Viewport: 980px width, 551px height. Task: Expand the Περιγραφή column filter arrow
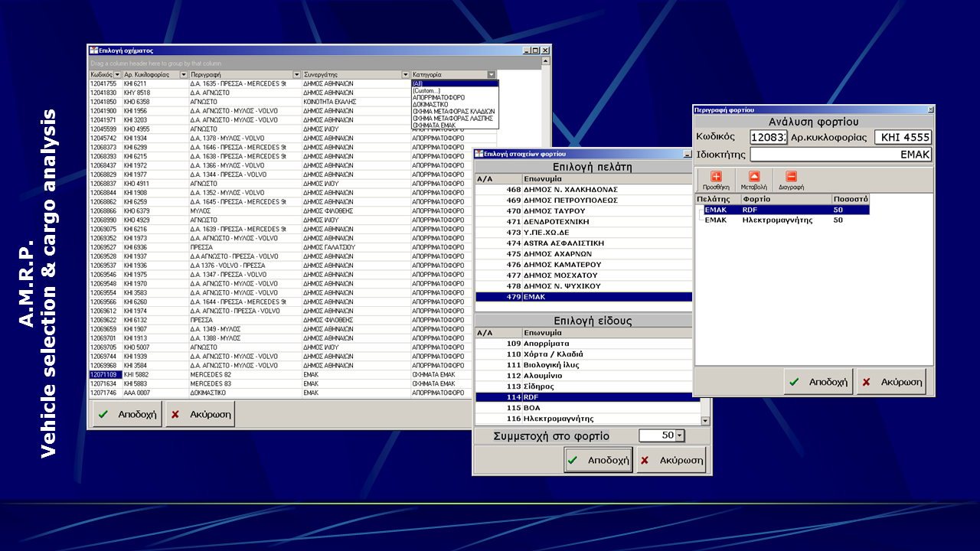[x=296, y=75]
